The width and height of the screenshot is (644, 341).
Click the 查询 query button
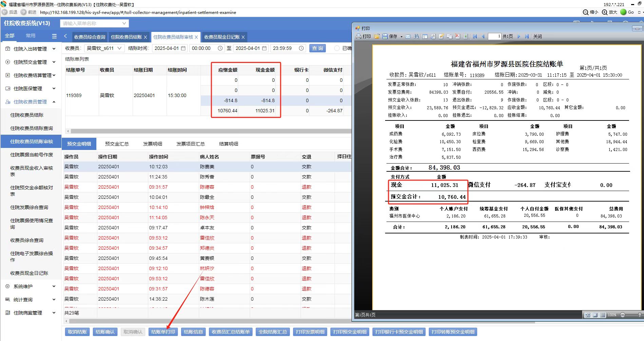point(318,48)
